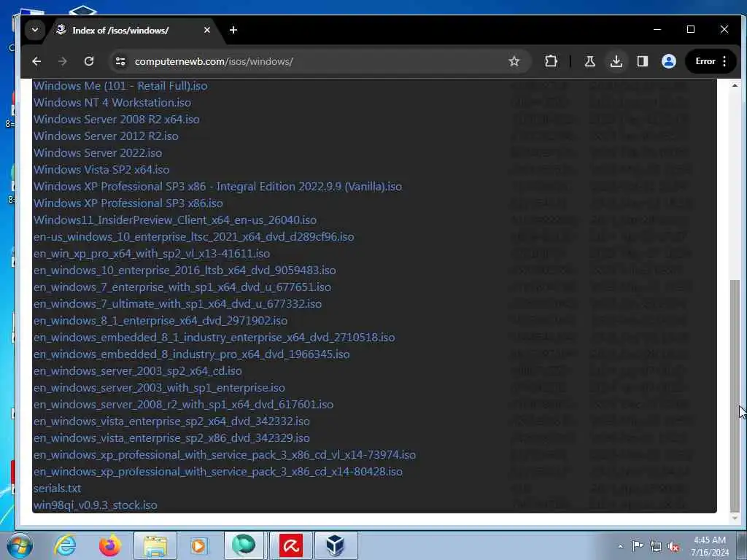Open the taskbar clock showing 4:45 AM
The height and width of the screenshot is (560, 747).
coord(710,546)
